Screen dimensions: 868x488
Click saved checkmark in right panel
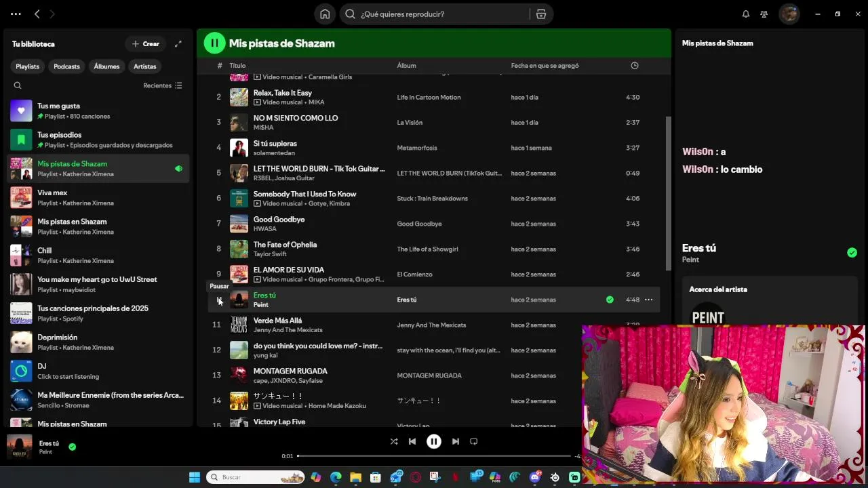click(x=852, y=253)
